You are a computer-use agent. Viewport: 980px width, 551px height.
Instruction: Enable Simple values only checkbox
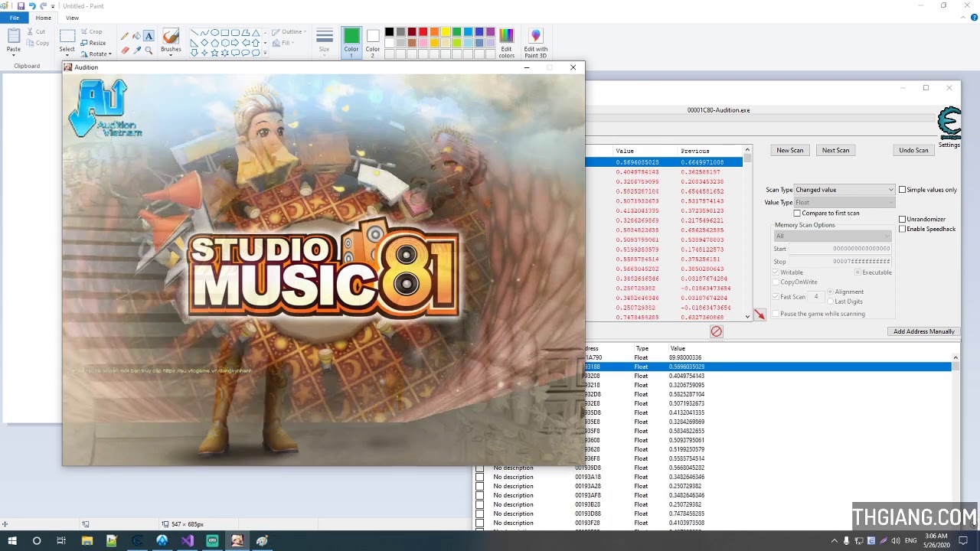(902, 190)
